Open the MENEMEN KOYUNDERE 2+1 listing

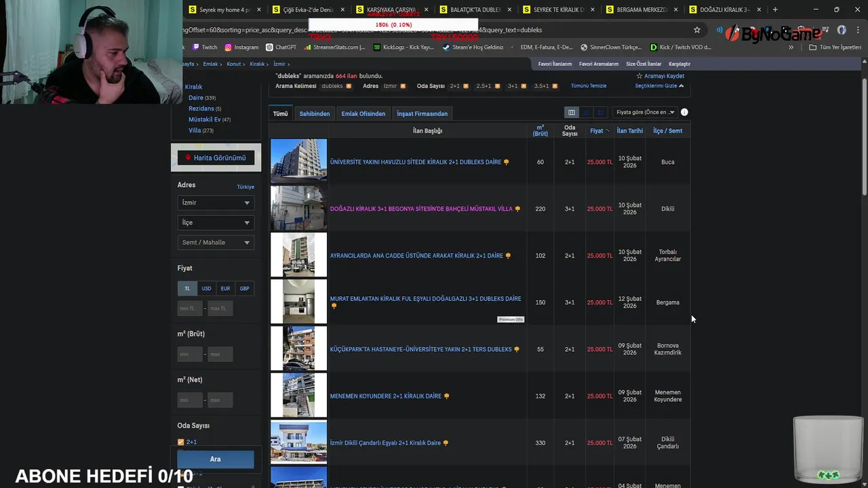[x=386, y=396]
